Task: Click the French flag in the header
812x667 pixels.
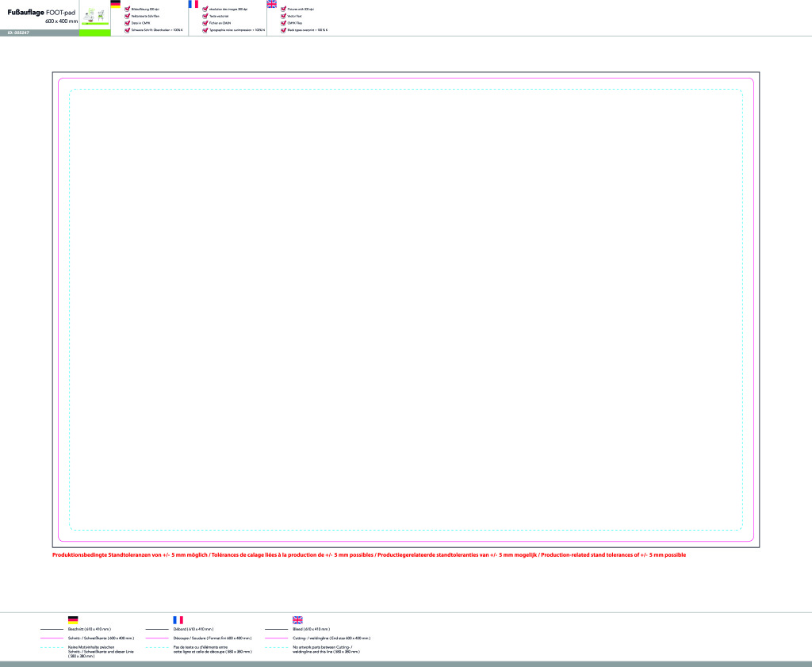Action: 193,4
